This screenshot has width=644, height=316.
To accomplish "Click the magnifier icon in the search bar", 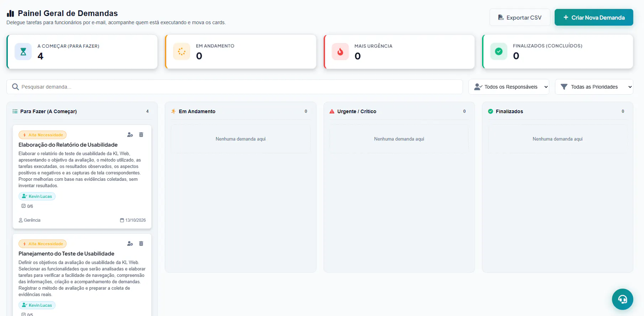I will click(15, 87).
